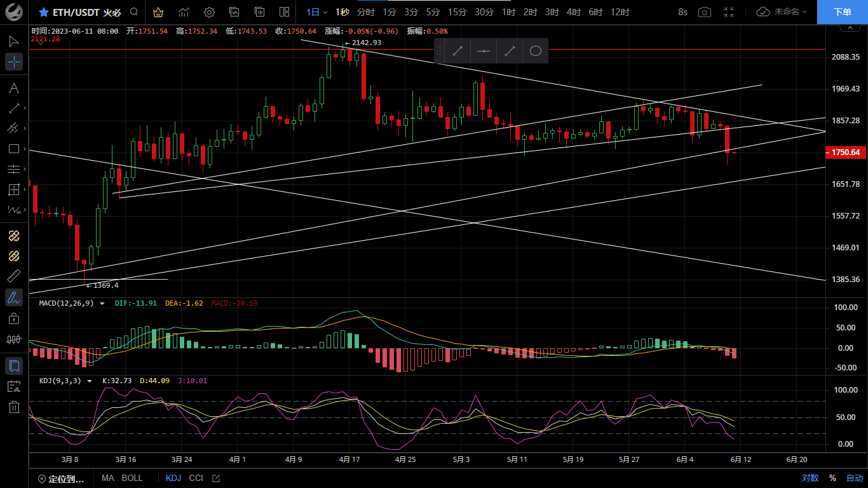This screenshot has width=868, height=488.
Task: Exit fullscreen with the collapse arrows icon
Action: point(729,12)
